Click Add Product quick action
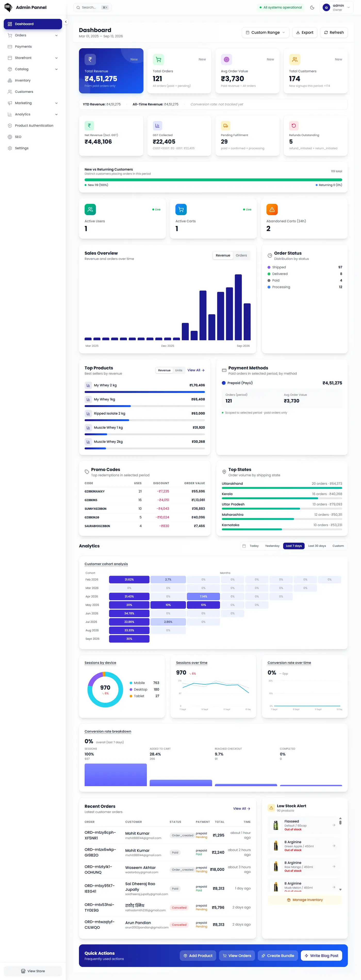 tap(198, 956)
